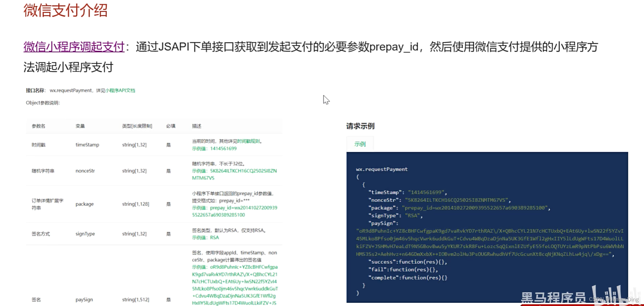This screenshot has height=306, width=644.
Task: Click the 时间戳 parameter name
Action: click(x=39, y=145)
